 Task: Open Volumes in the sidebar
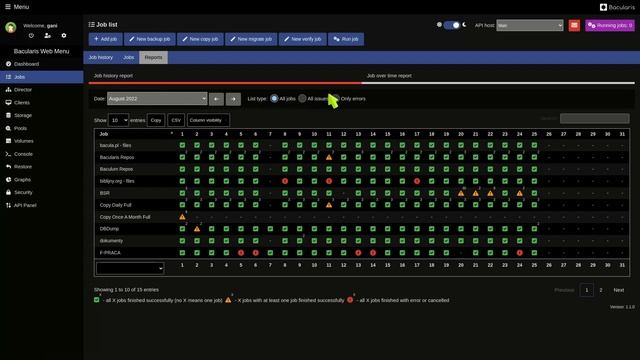click(x=42, y=141)
